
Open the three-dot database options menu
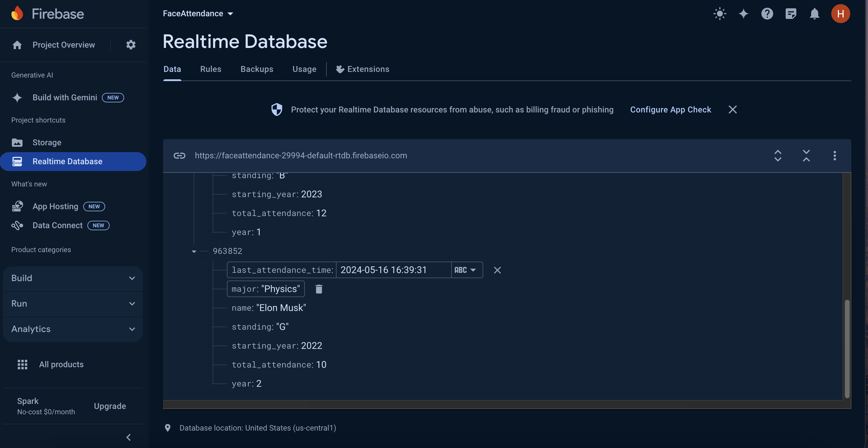(835, 156)
